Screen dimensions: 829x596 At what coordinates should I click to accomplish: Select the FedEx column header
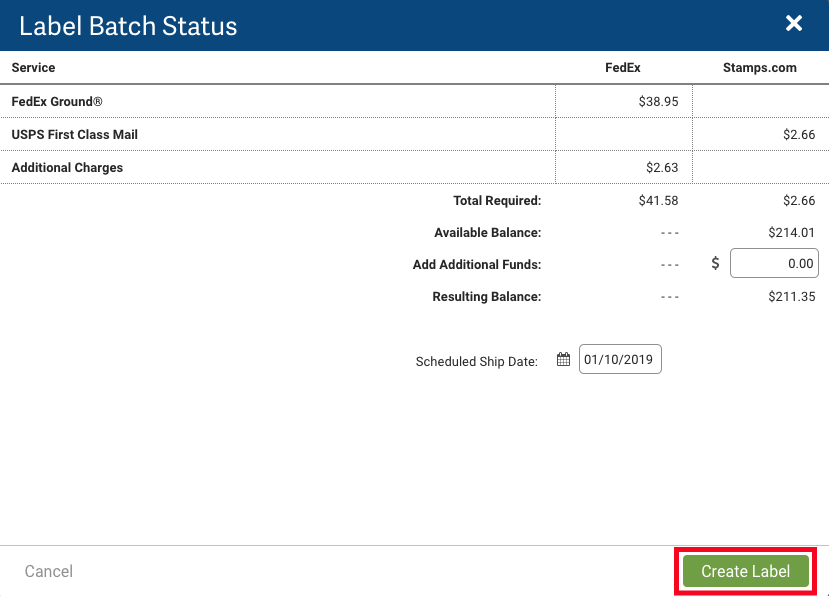[623, 68]
